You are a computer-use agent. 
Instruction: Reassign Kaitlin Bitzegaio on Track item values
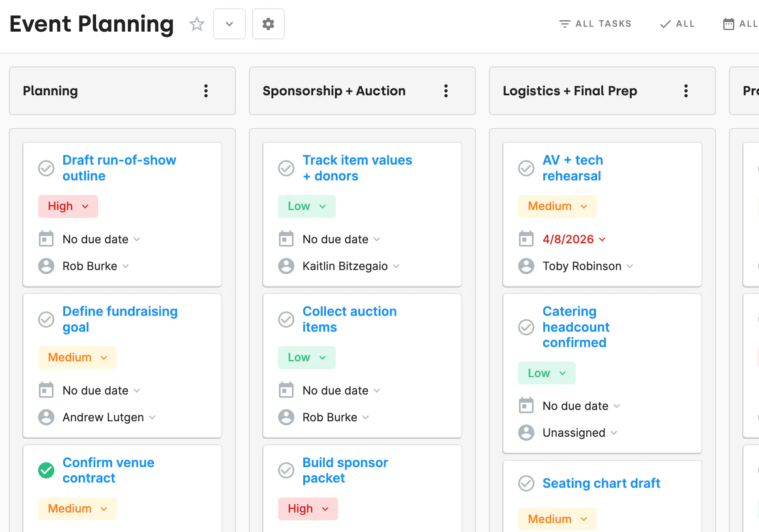(x=351, y=266)
